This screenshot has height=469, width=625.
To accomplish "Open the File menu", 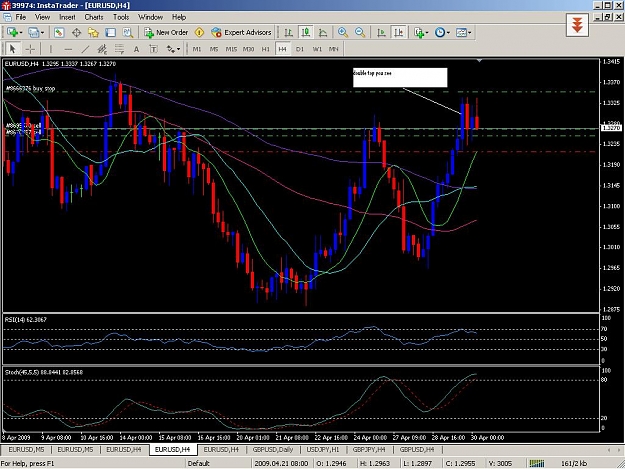I will [21, 17].
